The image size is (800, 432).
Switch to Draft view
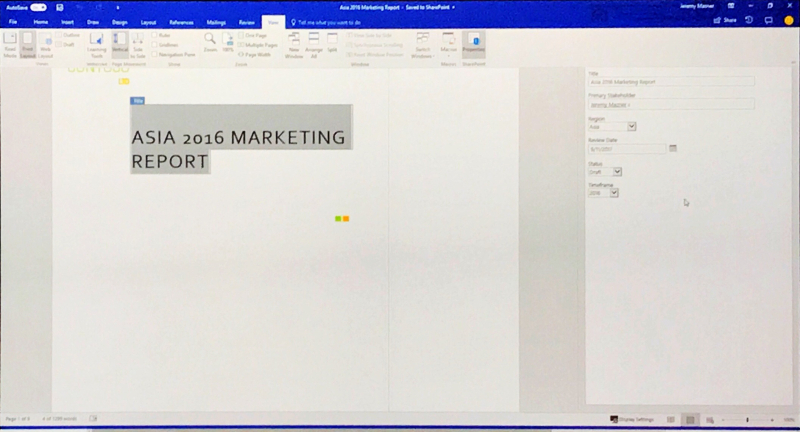click(65, 45)
